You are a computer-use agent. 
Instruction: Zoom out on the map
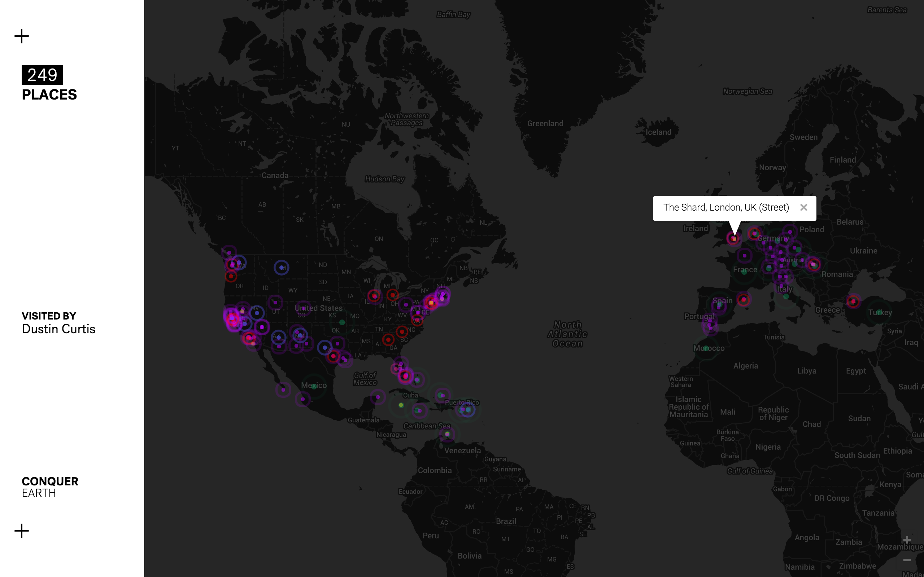click(907, 560)
